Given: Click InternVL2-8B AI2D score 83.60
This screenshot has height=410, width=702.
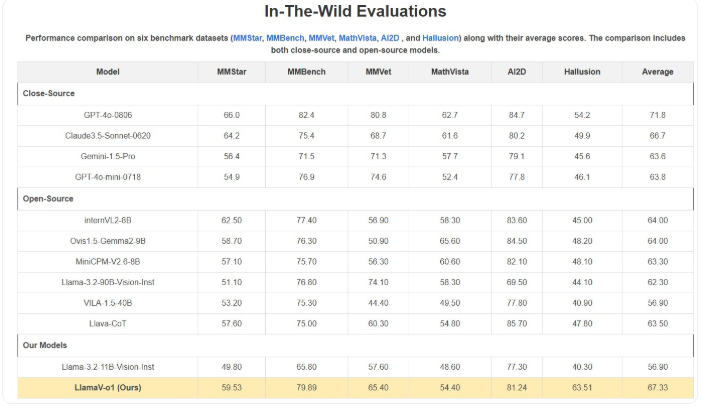Looking at the screenshot, I should [x=517, y=220].
